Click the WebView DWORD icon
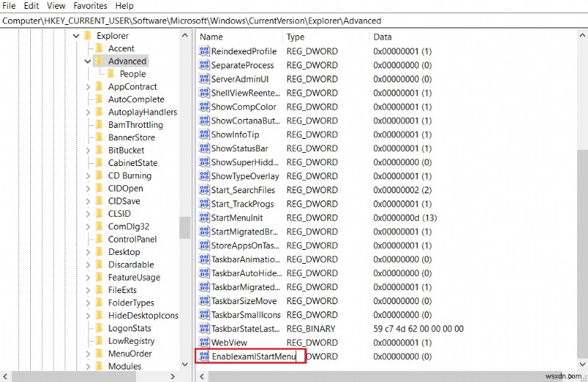The image size is (588, 382). (x=204, y=342)
